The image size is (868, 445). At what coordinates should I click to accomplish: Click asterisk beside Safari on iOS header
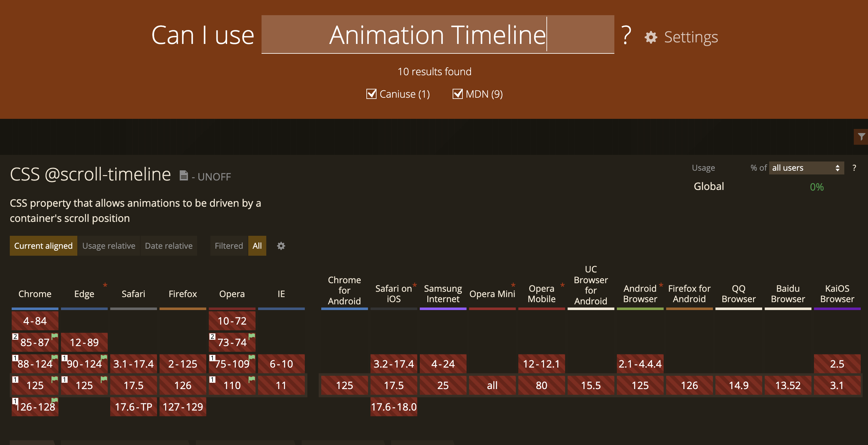pyautogui.click(x=415, y=286)
